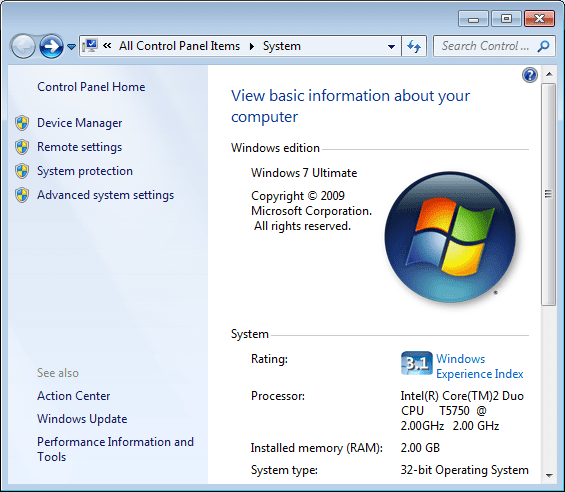565x492 pixels.
Task: Open the Windows Update link
Action: (82, 419)
